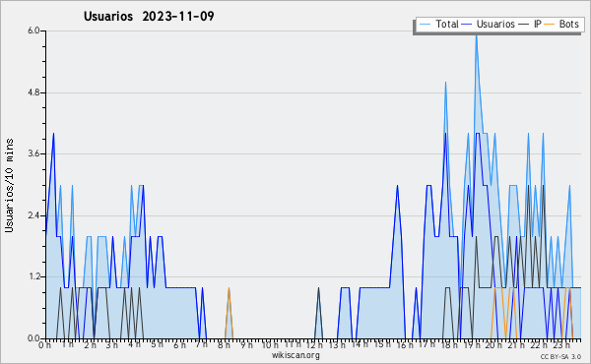Click the '6.0' y-axis value

(x=33, y=30)
